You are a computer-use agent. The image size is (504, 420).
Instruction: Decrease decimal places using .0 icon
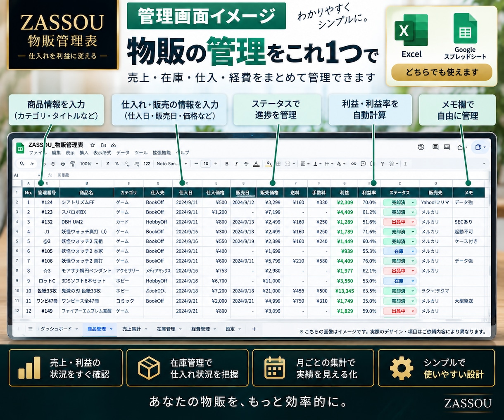[x=127, y=164]
